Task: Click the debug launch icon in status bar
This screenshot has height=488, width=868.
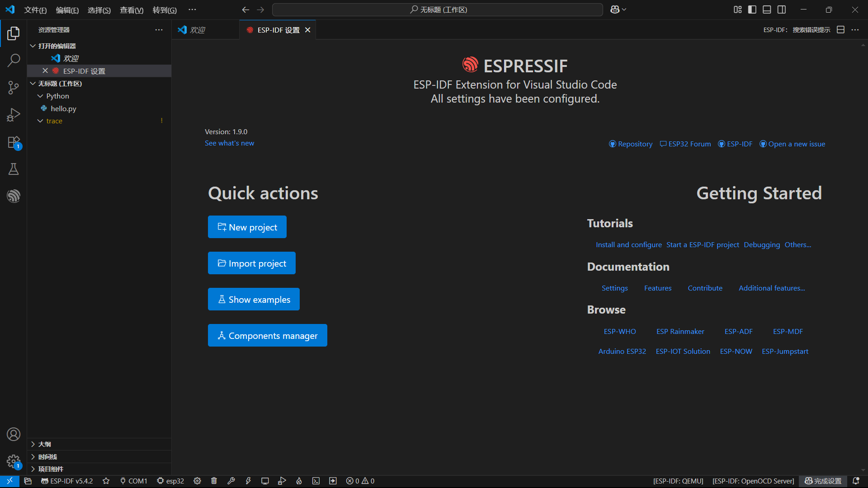Action: coord(282,481)
